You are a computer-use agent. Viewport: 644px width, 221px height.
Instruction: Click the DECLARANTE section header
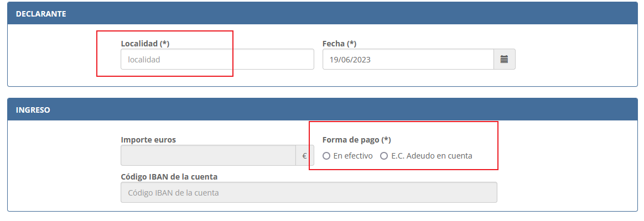(x=41, y=14)
